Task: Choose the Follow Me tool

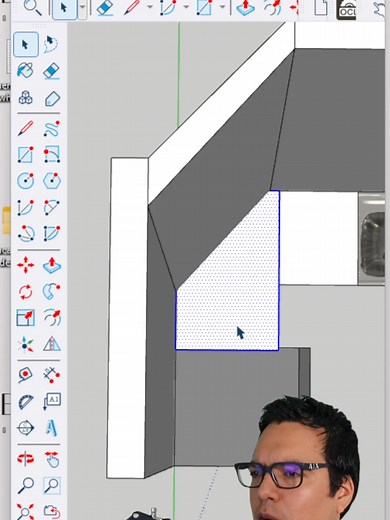Action: [x=52, y=291]
